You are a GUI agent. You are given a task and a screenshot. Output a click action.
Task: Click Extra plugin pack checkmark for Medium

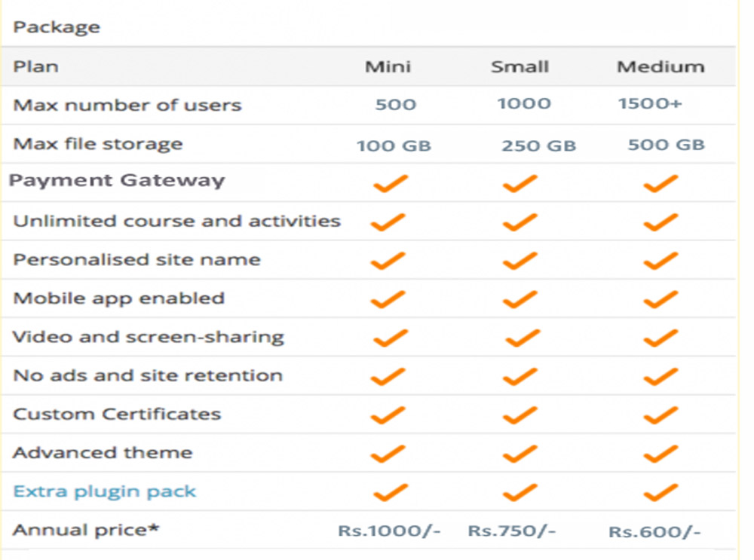point(661,493)
